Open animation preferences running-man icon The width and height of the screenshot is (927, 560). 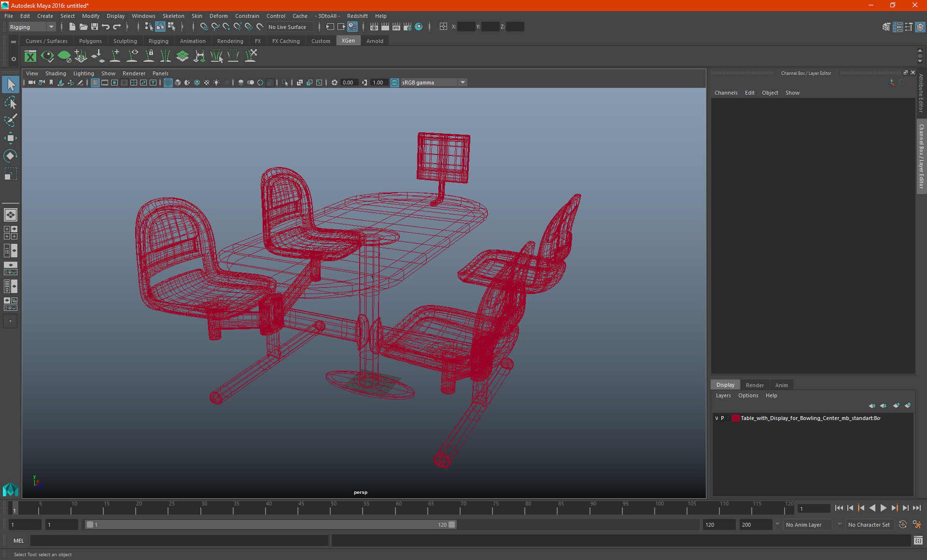click(917, 525)
